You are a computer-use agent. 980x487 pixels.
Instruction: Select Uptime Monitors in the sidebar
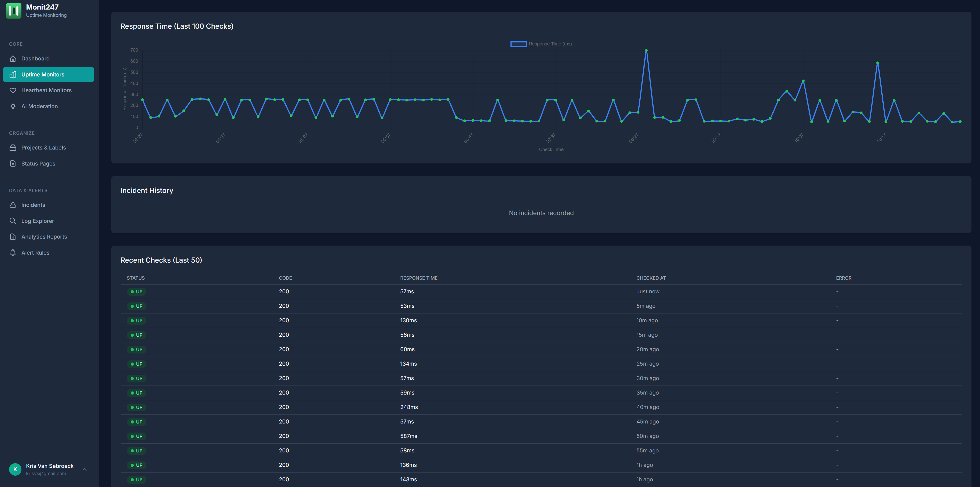(x=43, y=75)
